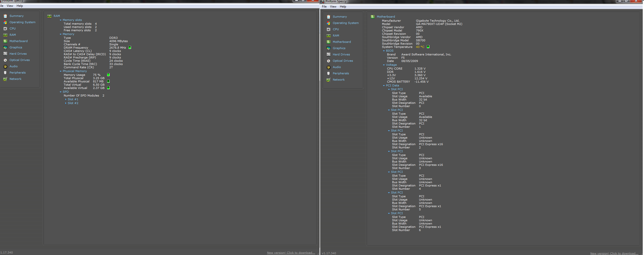Collapse the PCI Data section
Viewport: 644px width, 255px height.
click(x=384, y=85)
